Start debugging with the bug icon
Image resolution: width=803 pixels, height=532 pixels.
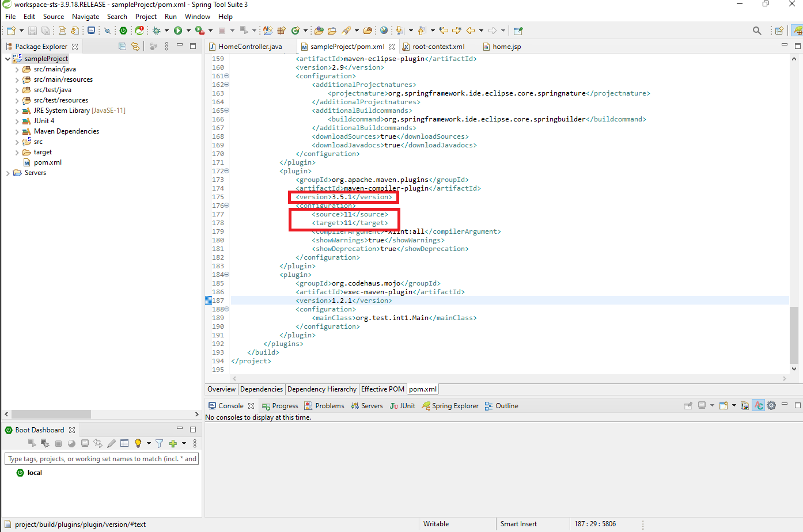coord(156,31)
